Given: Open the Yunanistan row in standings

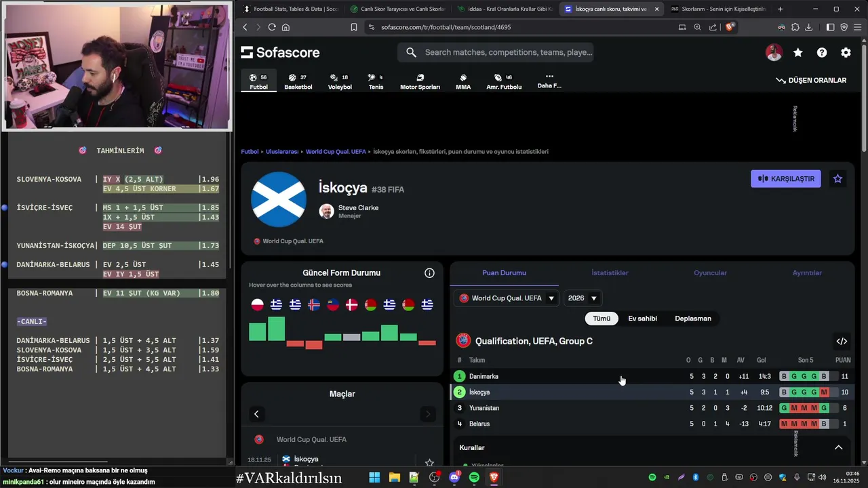Looking at the screenshot, I should click(x=652, y=408).
